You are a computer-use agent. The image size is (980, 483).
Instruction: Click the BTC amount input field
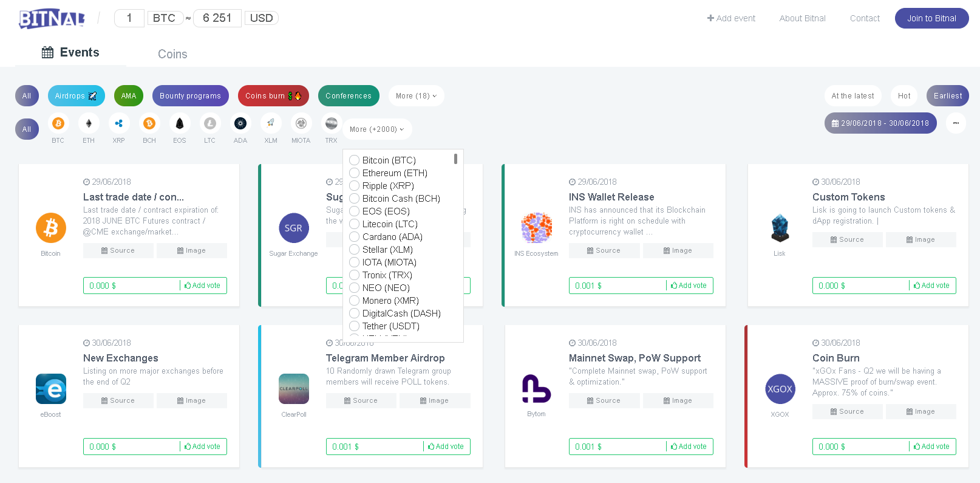point(129,18)
